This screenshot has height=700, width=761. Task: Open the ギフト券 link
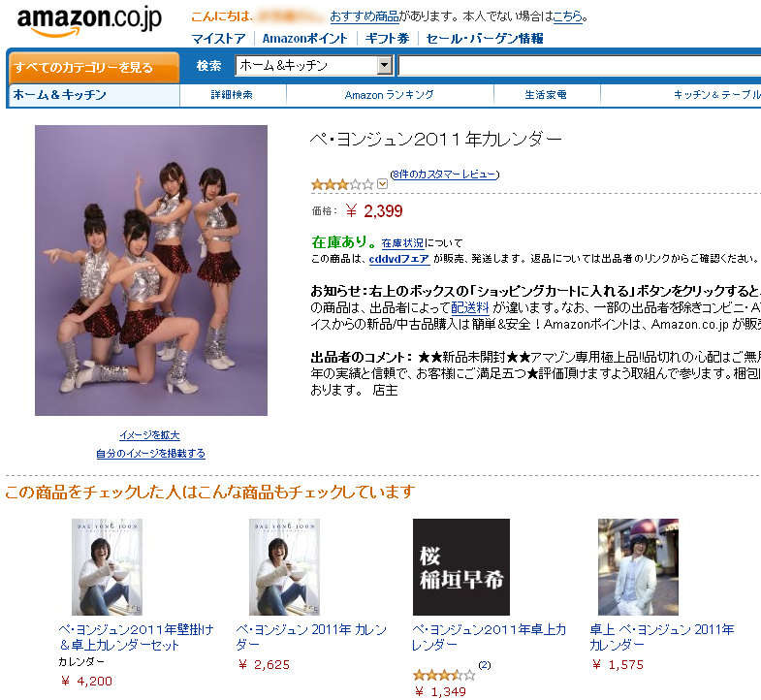[x=388, y=39]
